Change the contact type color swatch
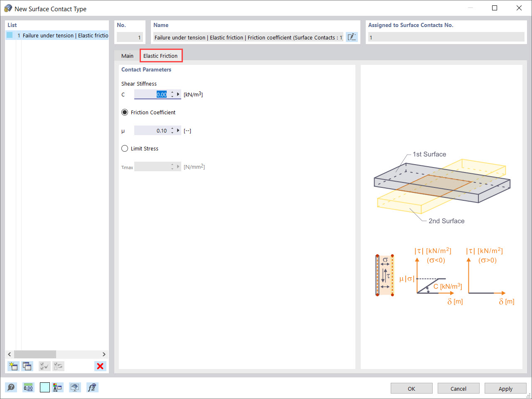 [x=44, y=387]
